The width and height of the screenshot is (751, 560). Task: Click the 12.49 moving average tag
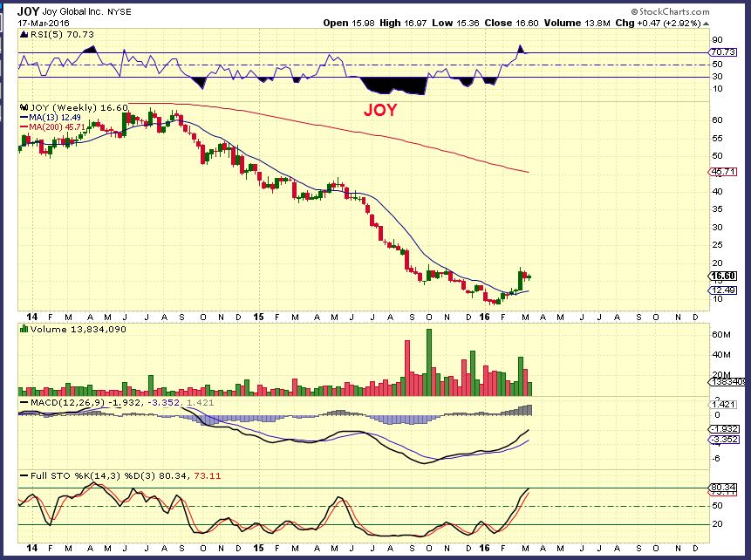click(723, 290)
